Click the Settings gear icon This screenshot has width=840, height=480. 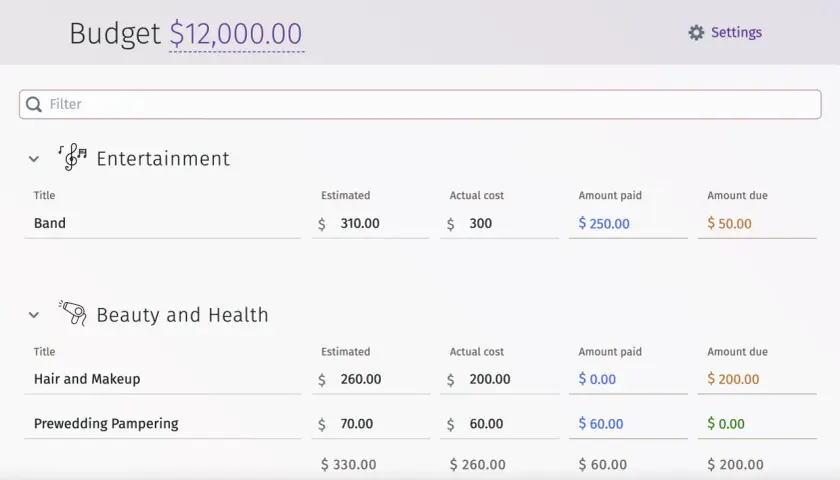point(696,33)
